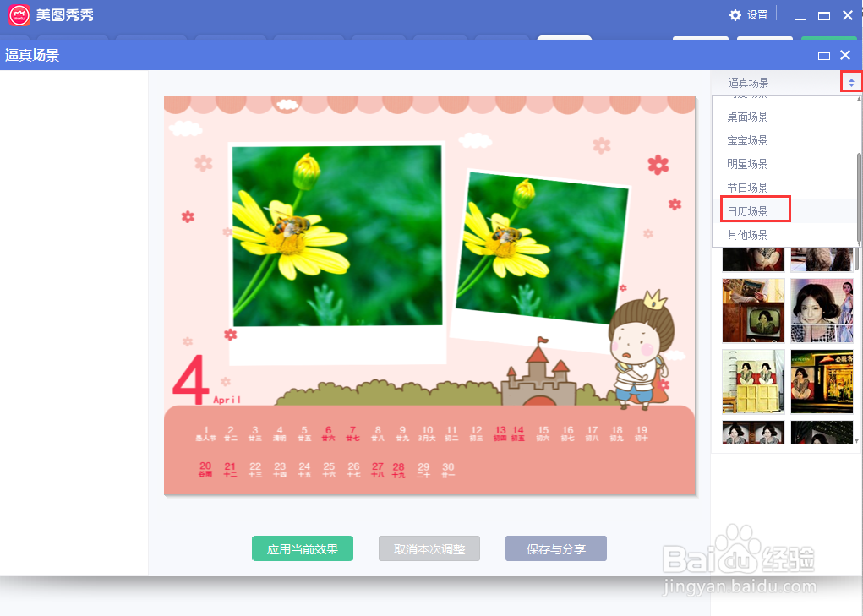The height and width of the screenshot is (616, 863).
Task: Select the old television scene thumbnail
Action: pos(752,310)
